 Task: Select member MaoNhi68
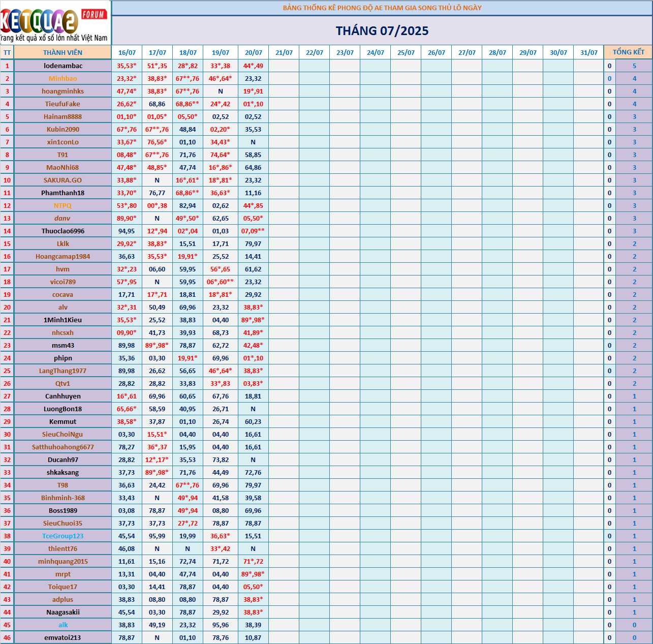click(x=63, y=167)
